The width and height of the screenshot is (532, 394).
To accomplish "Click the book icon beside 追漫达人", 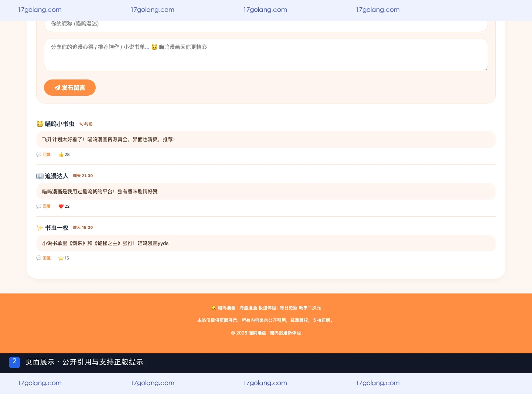I will point(40,176).
